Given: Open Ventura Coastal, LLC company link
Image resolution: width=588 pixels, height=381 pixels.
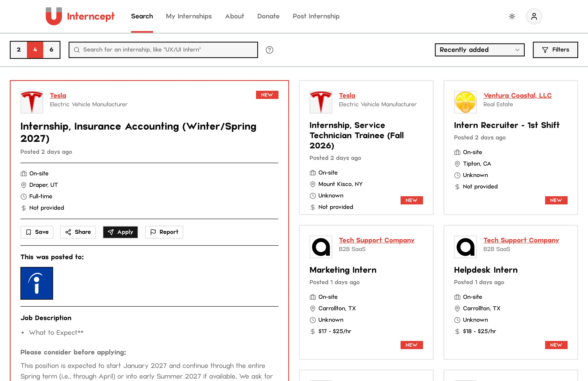Looking at the screenshot, I should click(x=517, y=95).
